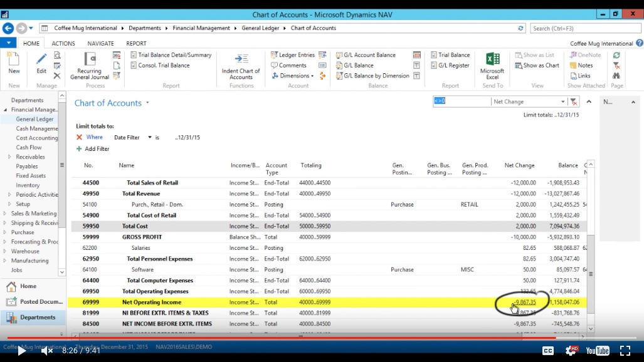This screenshot has width=644, height=362.
Task: Click the Where link
Action: click(x=95, y=137)
